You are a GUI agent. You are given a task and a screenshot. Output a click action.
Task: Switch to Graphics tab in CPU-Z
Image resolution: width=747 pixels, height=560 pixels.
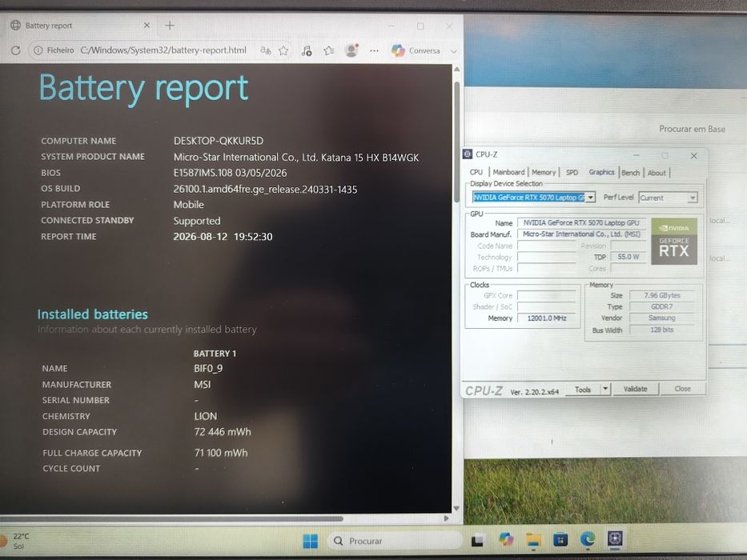601,172
